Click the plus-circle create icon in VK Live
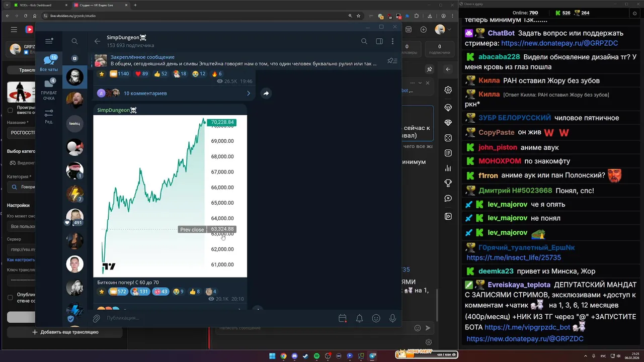 coord(423,30)
